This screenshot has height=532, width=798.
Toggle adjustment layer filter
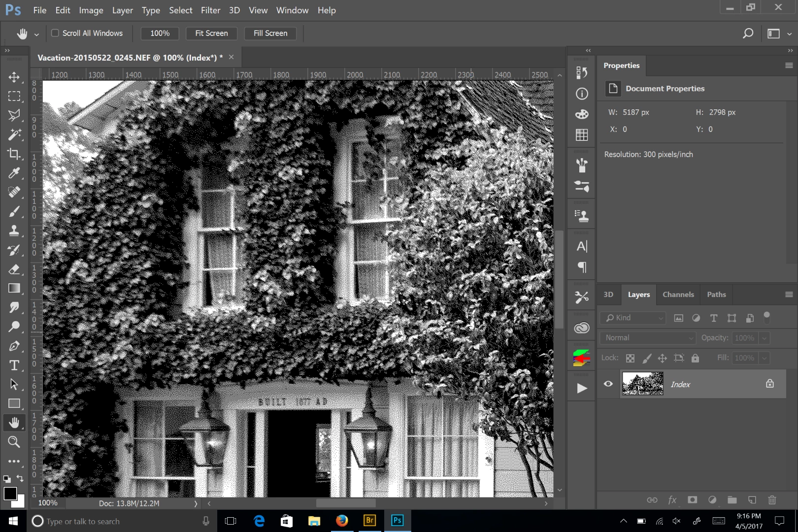click(x=696, y=318)
